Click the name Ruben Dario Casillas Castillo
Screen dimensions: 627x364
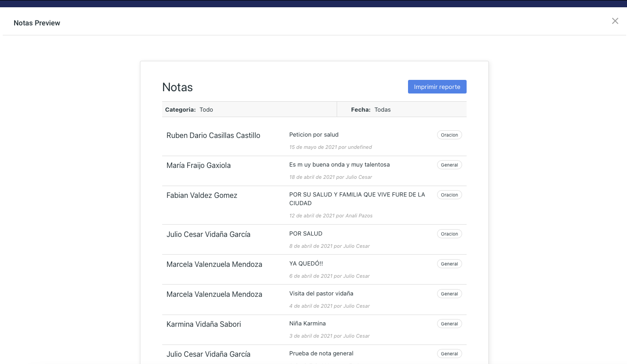214,135
